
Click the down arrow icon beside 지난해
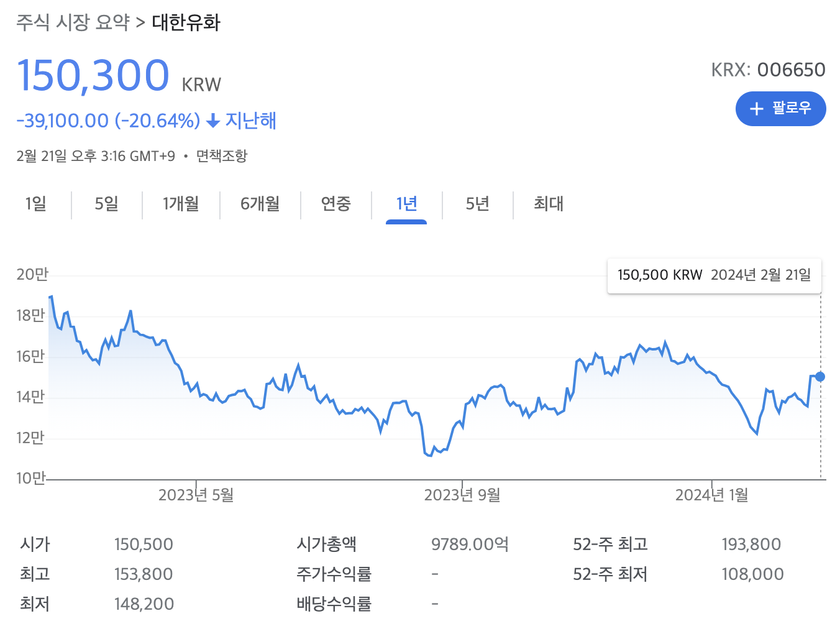[x=212, y=121]
